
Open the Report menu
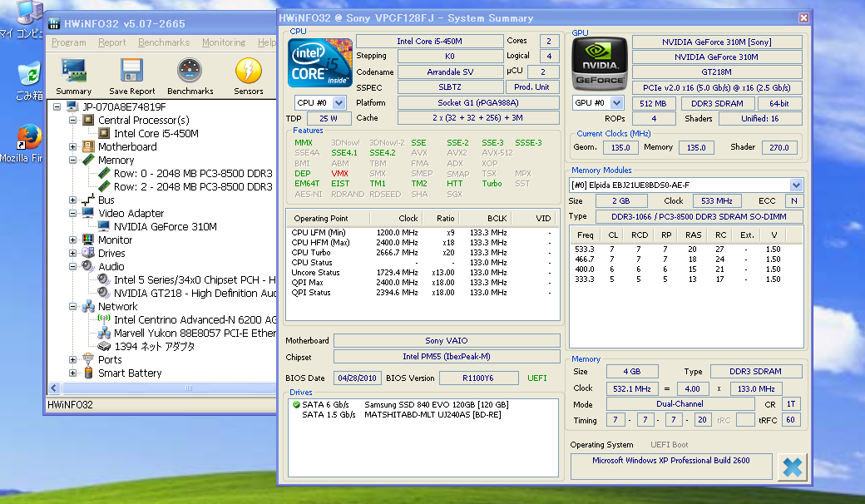click(112, 42)
